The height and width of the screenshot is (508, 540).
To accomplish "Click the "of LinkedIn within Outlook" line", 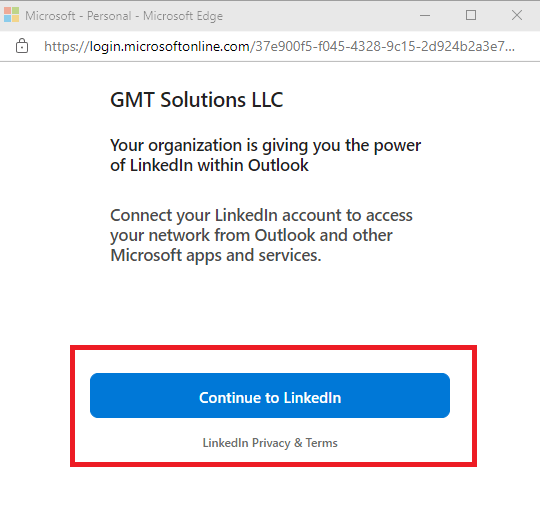I will (x=209, y=165).
